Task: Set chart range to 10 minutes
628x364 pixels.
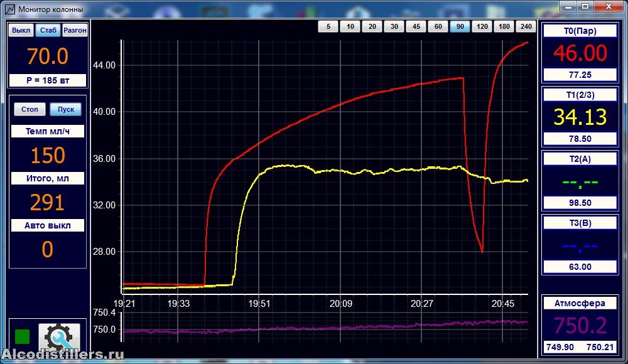Action: (350, 26)
